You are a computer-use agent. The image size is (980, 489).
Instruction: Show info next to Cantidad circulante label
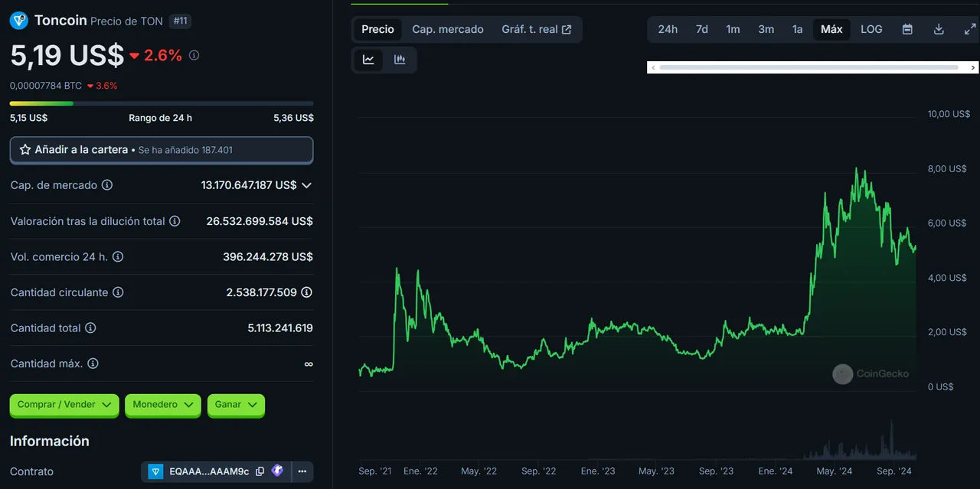click(x=118, y=292)
